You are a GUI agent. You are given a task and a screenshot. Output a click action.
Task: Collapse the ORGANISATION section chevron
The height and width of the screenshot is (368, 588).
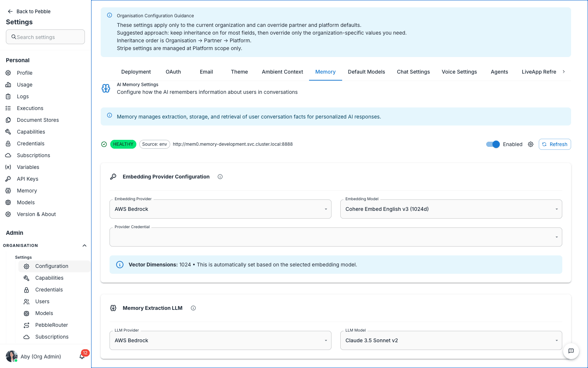point(85,245)
